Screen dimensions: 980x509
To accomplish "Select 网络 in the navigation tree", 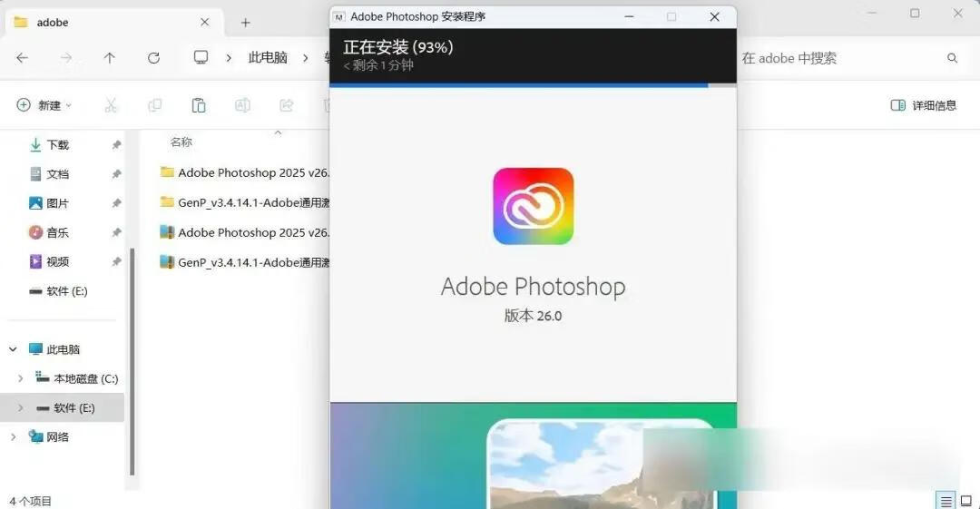I will pyautogui.click(x=57, y=436).
